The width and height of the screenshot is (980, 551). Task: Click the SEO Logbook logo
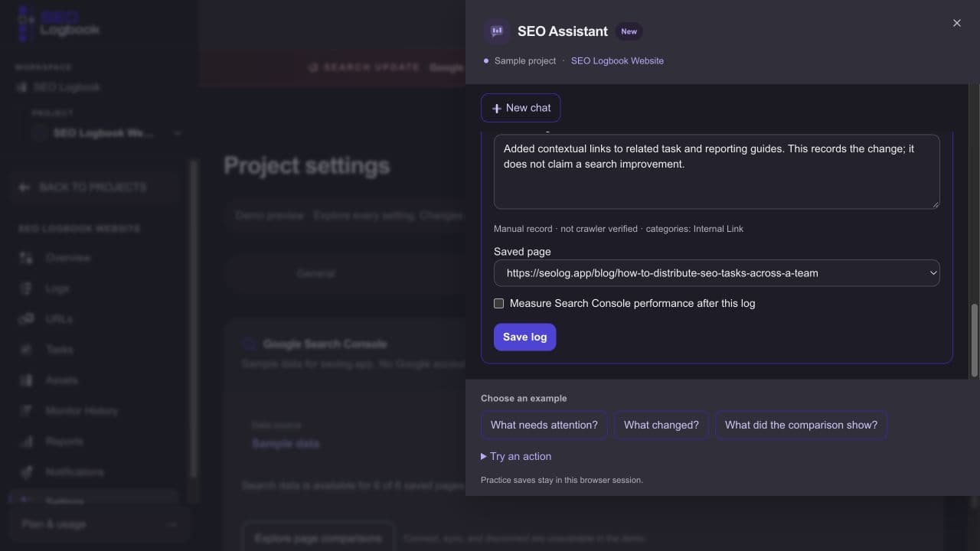click(59, 24)
